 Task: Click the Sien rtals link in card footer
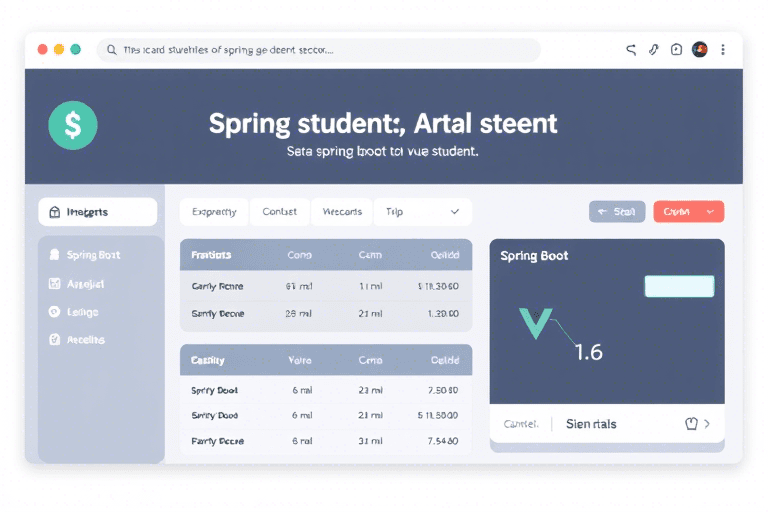pyautogui.click(x=591, y=424)
